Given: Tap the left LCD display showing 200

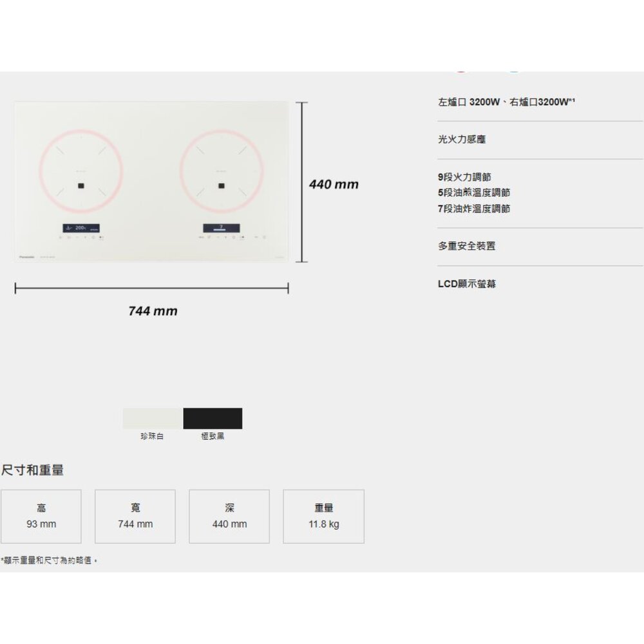Looking at the screenshot, I should [x=80, y=227].
